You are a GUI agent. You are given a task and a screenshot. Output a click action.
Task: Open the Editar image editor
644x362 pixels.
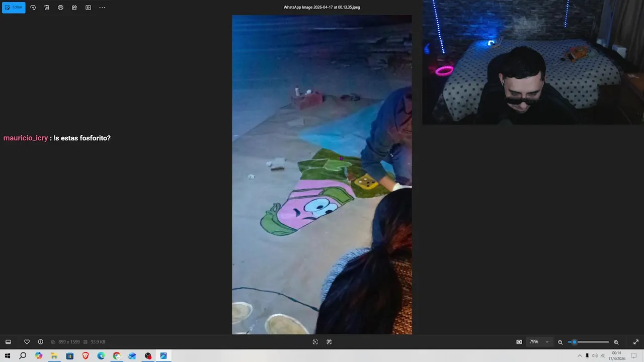click(14, 8)
